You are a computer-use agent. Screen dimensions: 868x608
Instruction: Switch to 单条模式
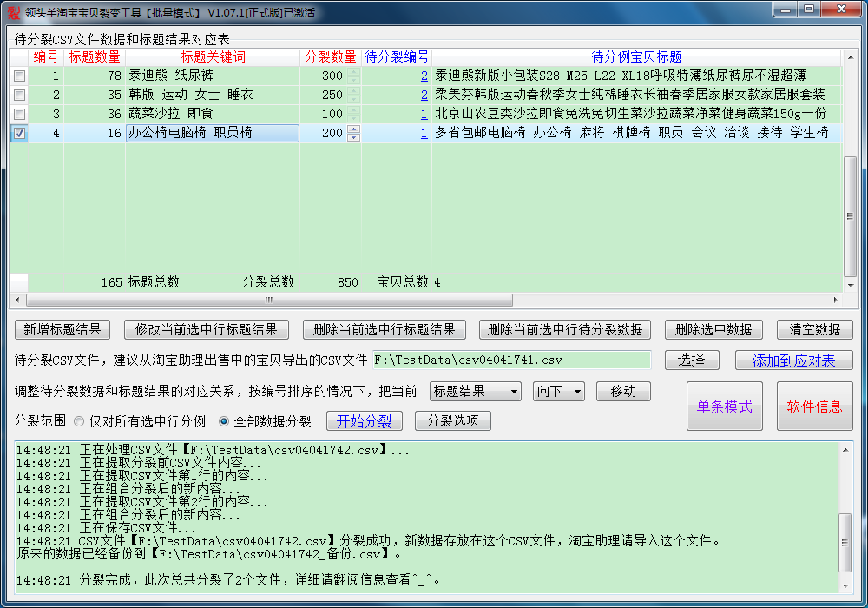click(x=724, y=406)
